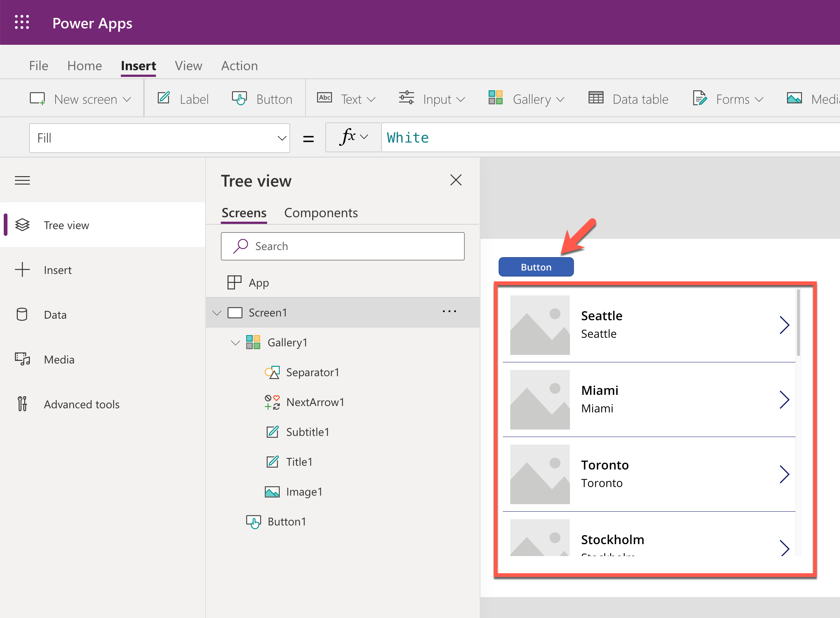This screenshot has width=840, height=618.
Task: Open Screen1 more options ellipsis
Action: pyautogui.click(x=449, y=311)
